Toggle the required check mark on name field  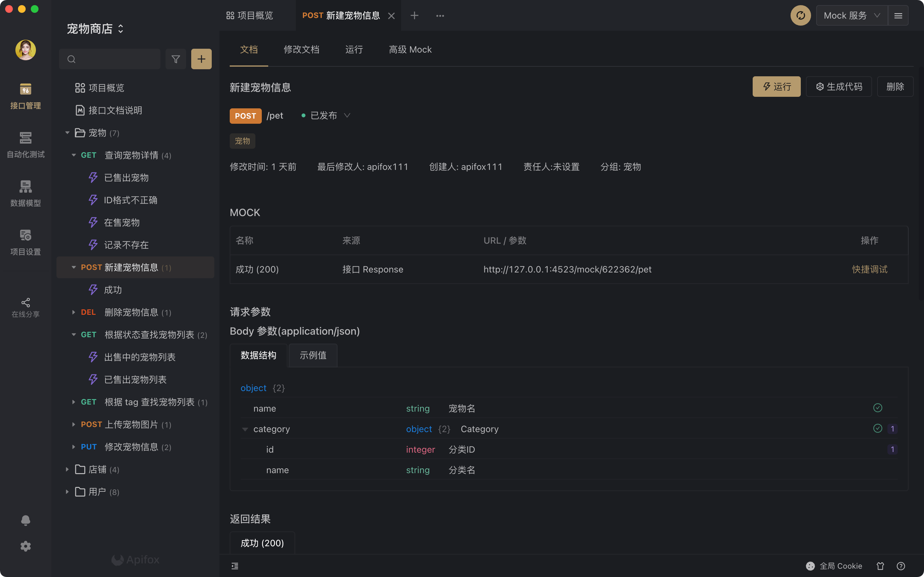[877, 408]
